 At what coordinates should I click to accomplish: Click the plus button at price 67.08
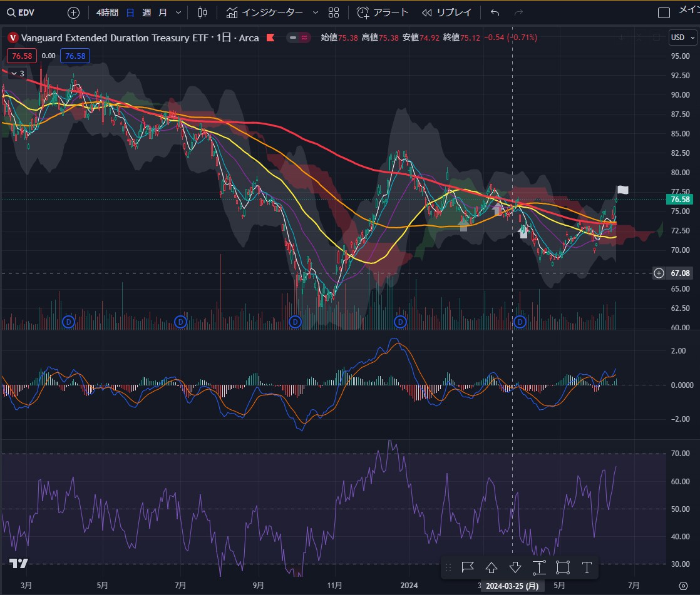pyautogui.click(x=659, y=273)
